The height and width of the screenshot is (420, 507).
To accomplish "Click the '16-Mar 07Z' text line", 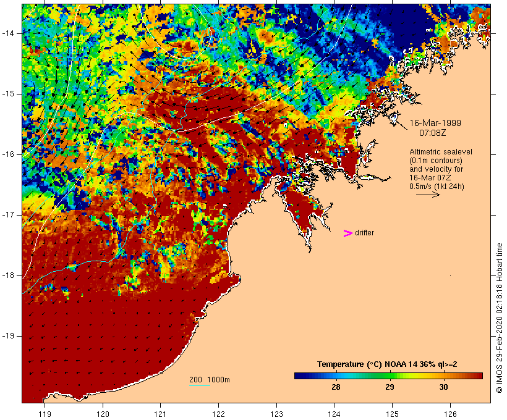I will [430, 178].
